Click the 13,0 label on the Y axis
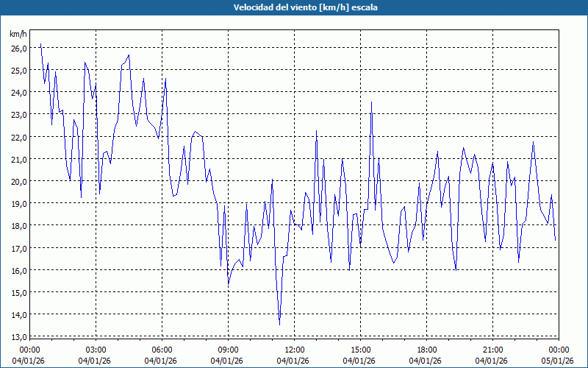 [x=18, y=336]
